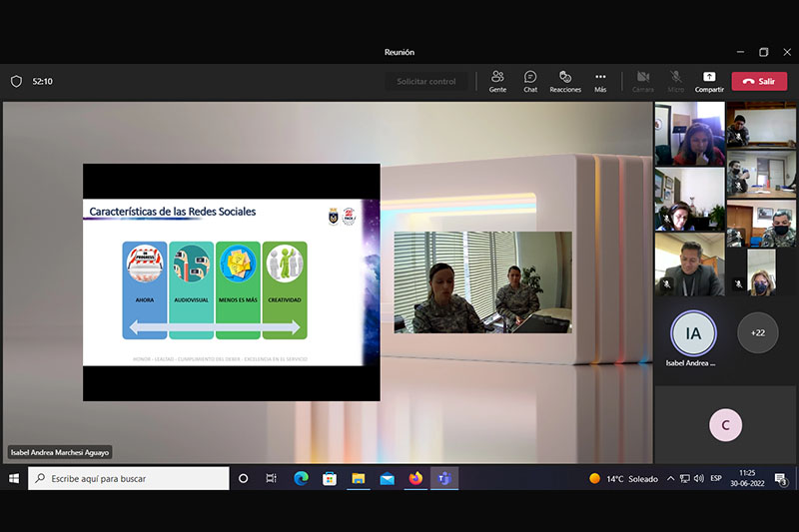Expand the Más options menu
This screenshot has width=799, height=532.
600,82
